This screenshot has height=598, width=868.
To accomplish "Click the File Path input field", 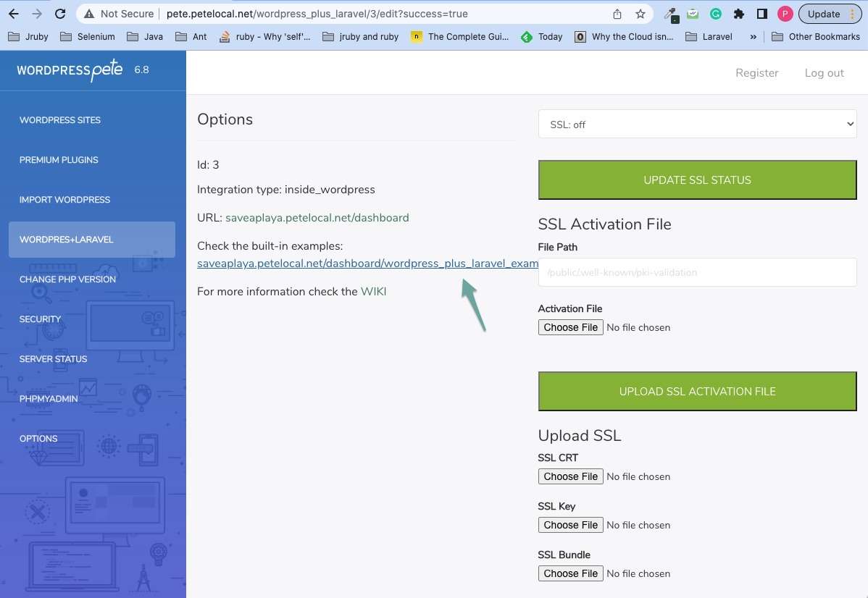I will coord(697,273).
